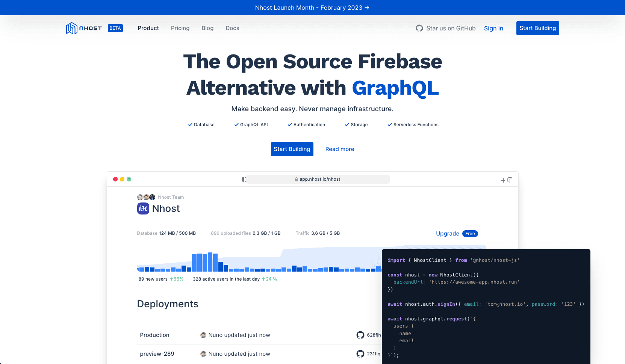Image resolution: width=625 pixels, height=364 pixels.
Task: Click Start Building in the navbar
Action: click(x=537, y=28)
